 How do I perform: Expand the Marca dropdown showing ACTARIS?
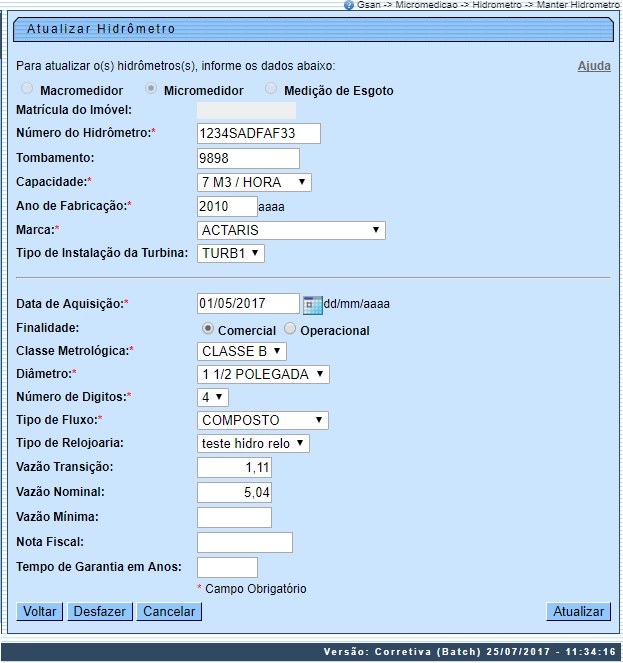[291, 230]
